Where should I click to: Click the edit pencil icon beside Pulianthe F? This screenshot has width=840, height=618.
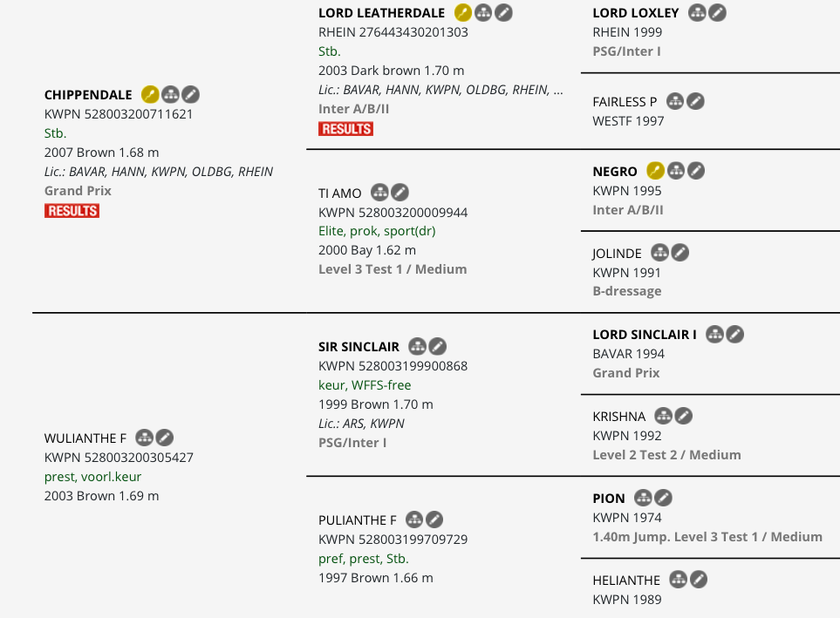click(434, 520)
